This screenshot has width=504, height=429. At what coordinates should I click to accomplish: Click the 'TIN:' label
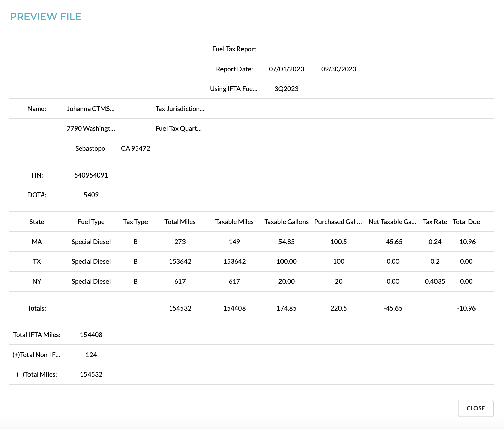pyautogui.click(x=37, y=175)
